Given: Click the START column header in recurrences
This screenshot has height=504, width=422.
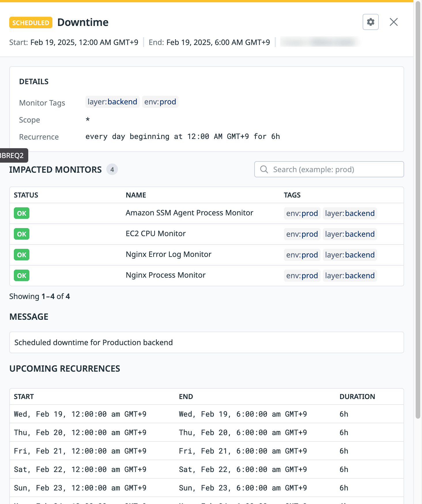Looking at the screenshot, I should pos(24,397).
